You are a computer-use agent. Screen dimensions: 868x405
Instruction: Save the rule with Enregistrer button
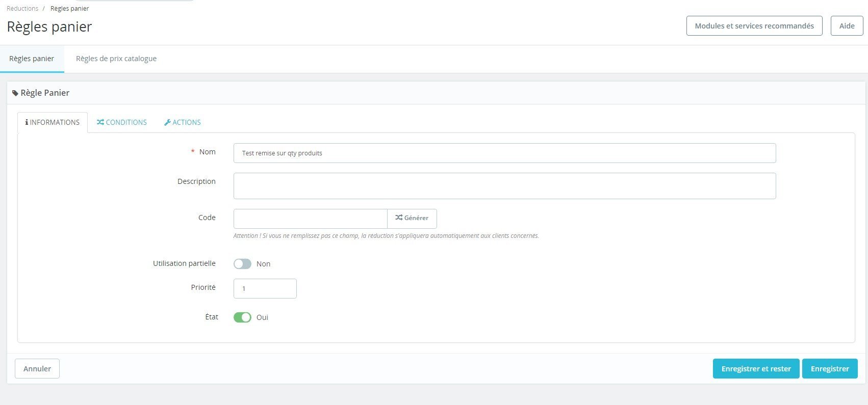click(x=830, y=369)
